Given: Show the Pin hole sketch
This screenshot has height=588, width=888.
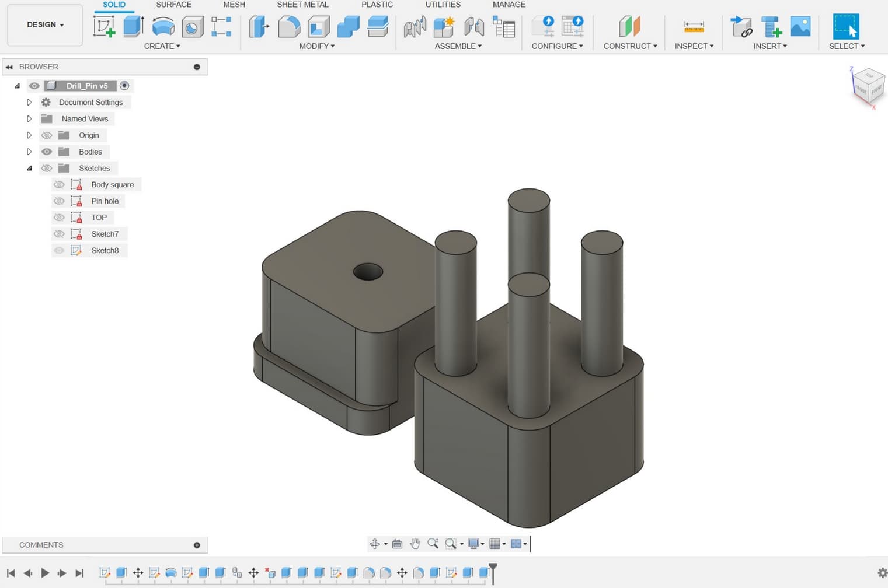Looking at the screenshot, I should coord(59,201).
